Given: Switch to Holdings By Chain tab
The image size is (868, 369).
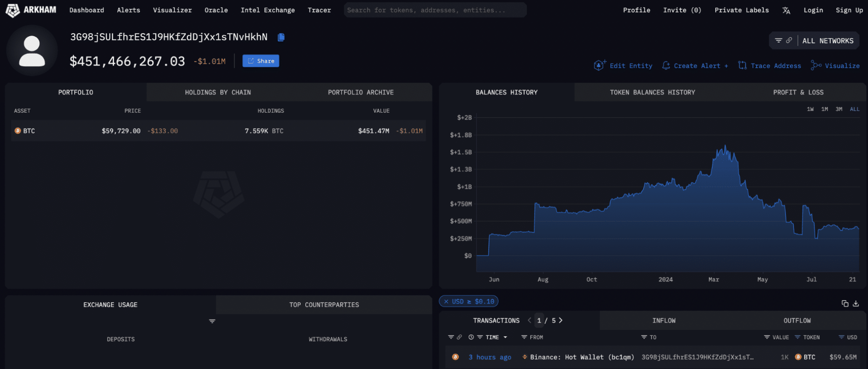Looking at the screenshot, I should pyautogui.click(x=218, y=92).
